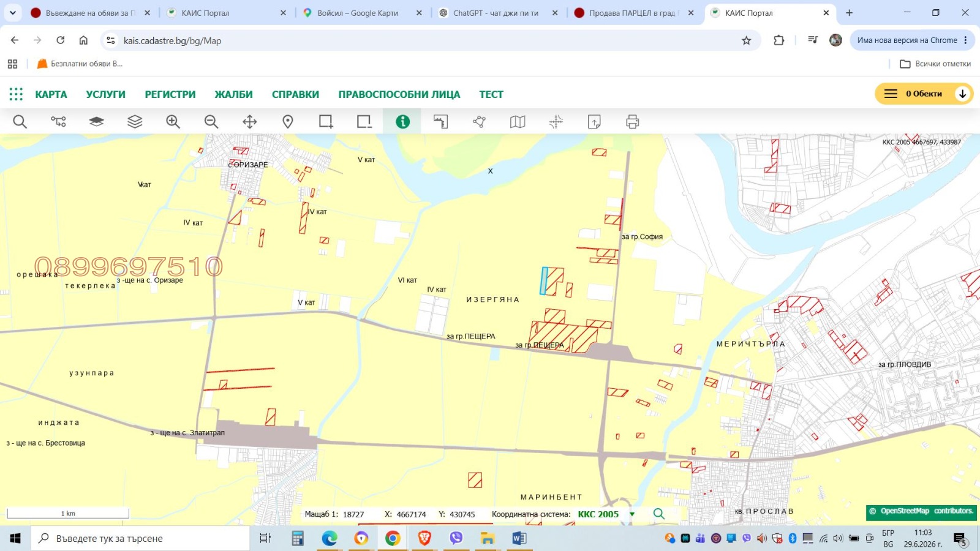
Task: Select the crosshair coordinate tool
Action: coord(556,122)
